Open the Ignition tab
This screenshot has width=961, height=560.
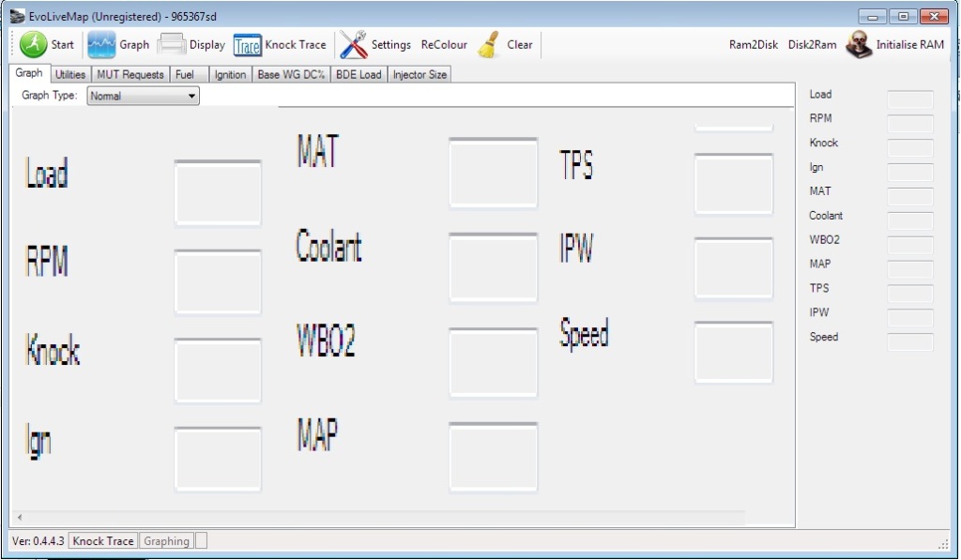point(231,75)
